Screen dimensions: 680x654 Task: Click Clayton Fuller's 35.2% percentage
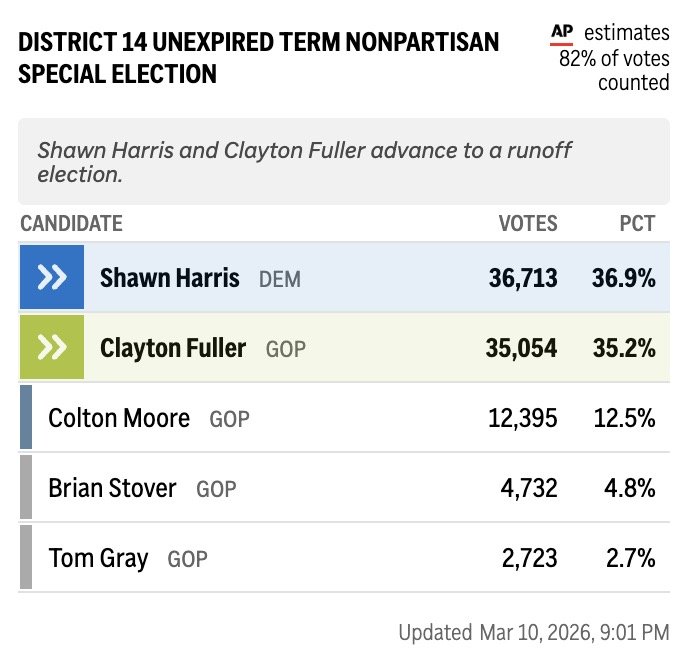pos(623,348)
